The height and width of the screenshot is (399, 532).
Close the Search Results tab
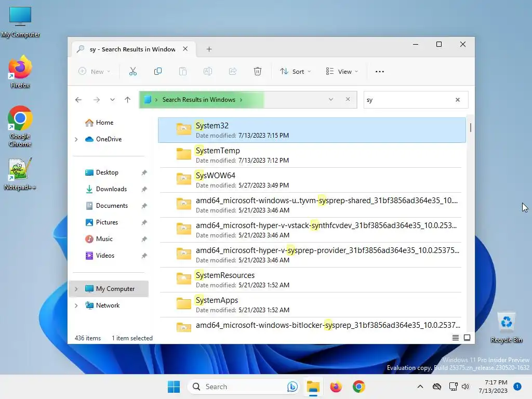[x=185, y=49]
